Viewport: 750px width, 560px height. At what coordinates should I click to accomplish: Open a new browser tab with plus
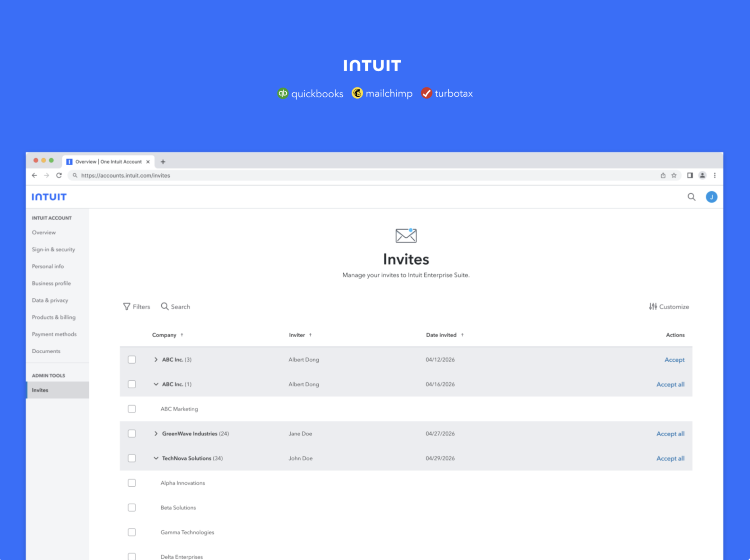(163, 162)
